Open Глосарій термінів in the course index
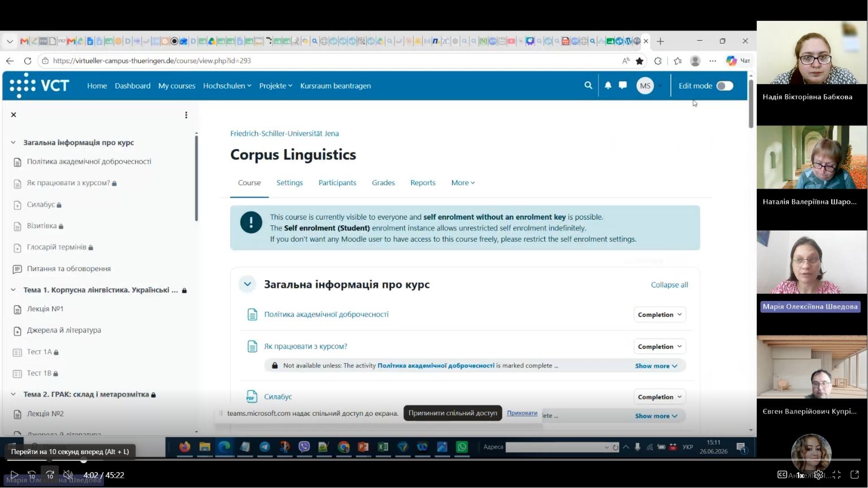Screen dimensions: 868x488 pyautogui.click(x=57, y=247)
